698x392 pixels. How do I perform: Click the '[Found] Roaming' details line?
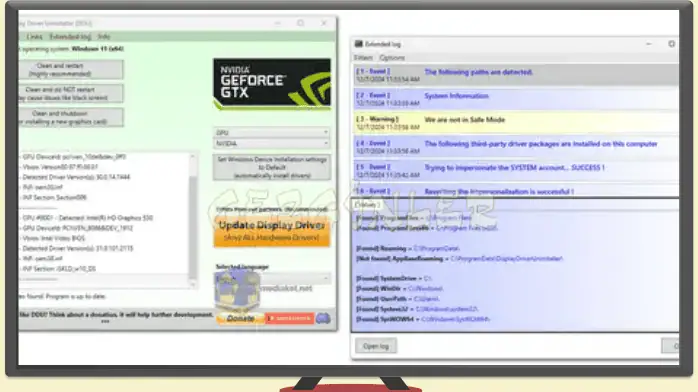[x=407, y=248]
